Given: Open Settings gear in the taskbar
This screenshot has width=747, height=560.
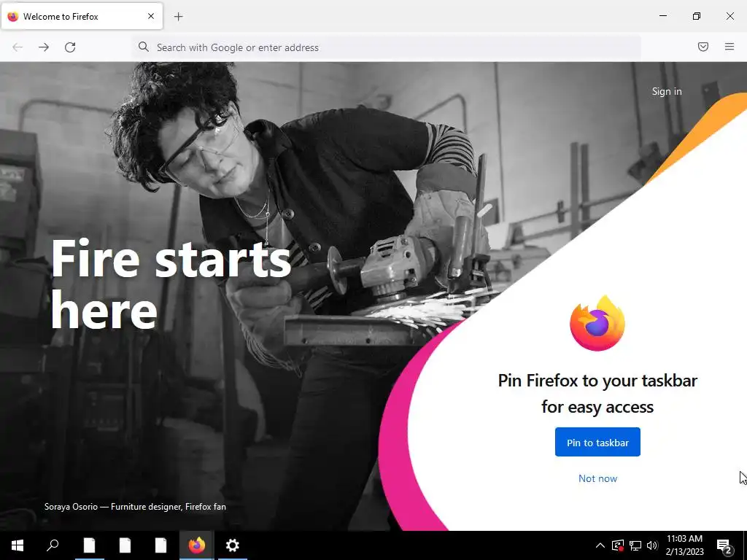Looking at the screenshot, I should click(233, 545).
